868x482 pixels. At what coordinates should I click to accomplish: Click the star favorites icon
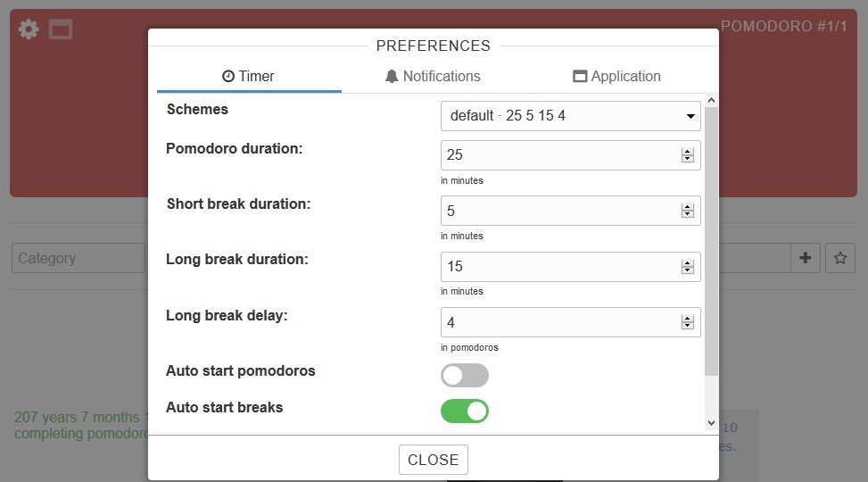click(839, 258)
